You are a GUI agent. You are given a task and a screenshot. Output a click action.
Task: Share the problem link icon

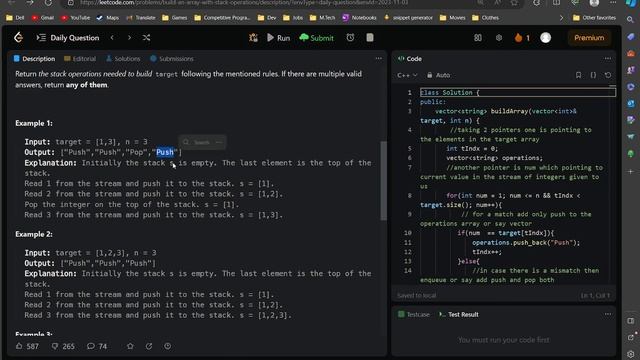coord(149,346)
